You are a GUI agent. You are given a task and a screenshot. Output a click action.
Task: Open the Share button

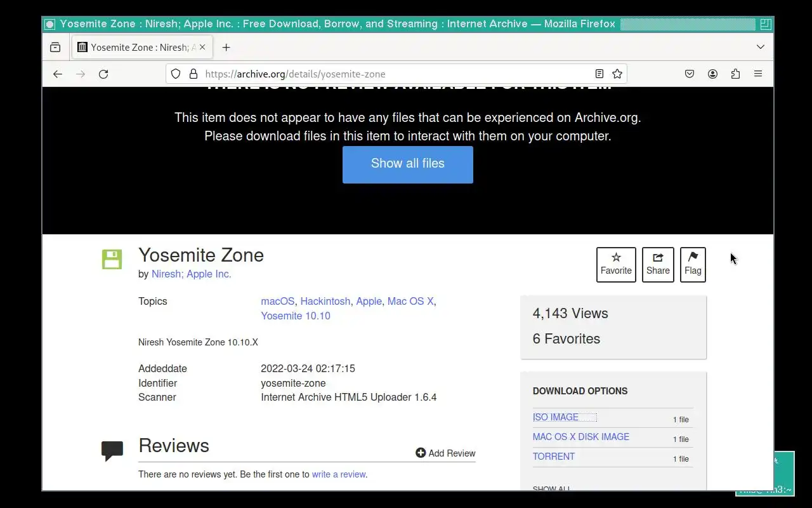tap(658, 264)
